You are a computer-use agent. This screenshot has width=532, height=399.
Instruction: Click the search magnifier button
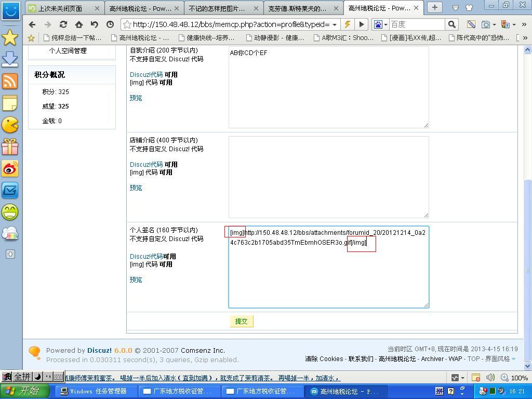pos(452,24)
